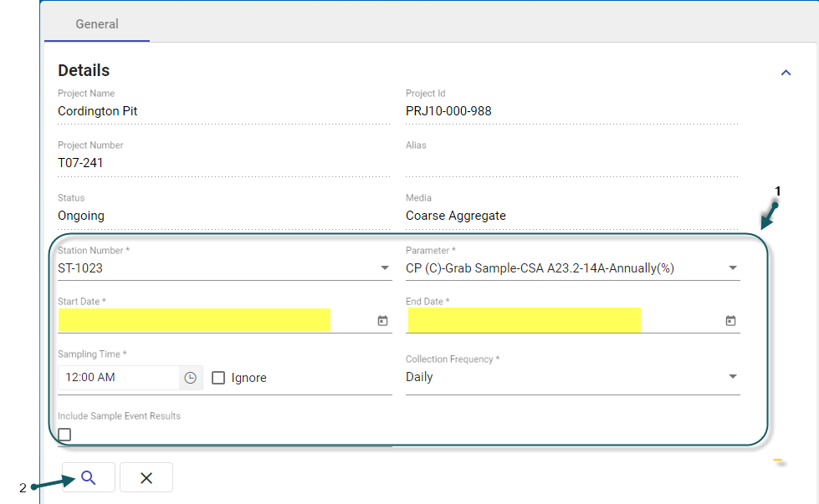The height and width of the screenshot is (504, 819).
Task: Click into the End Date field
Action: [x=524, y=320]
